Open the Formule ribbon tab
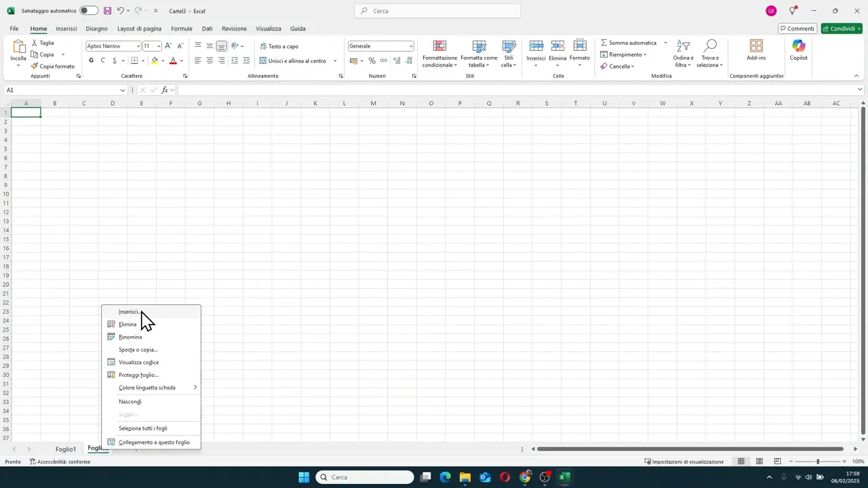 pyautogui.click(x=182, y=28)
